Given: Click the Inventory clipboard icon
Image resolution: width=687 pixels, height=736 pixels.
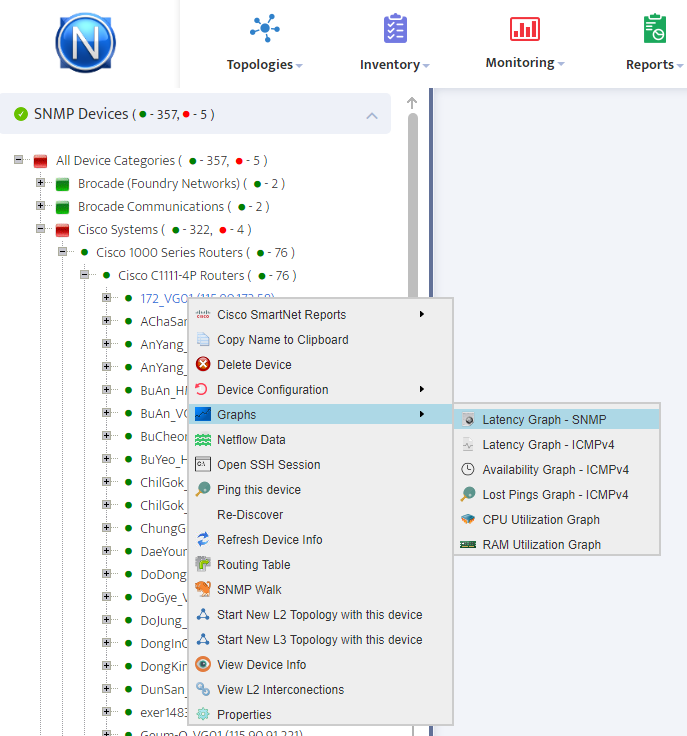Looking at the screenshot, I should 395,29.
